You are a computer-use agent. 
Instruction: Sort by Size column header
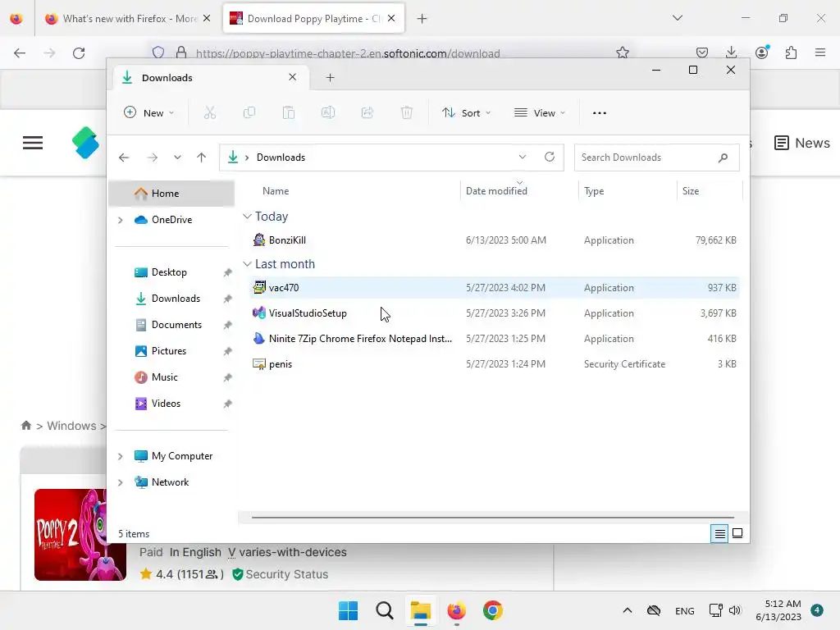pyautogui.click(x=710, y=190)
